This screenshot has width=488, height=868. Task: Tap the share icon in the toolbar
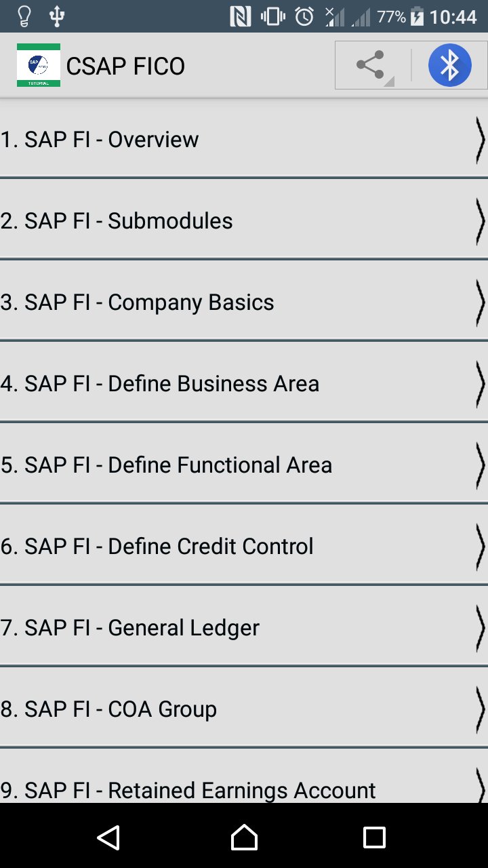(x=370, y=66)
